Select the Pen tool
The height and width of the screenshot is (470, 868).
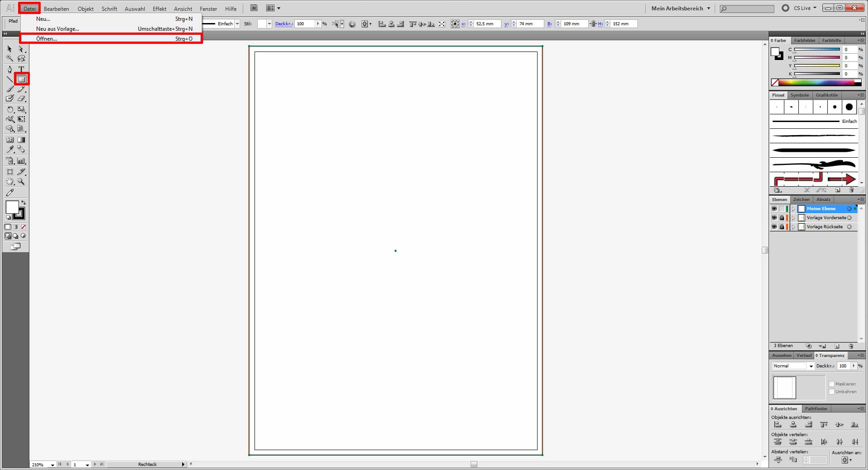coord(10,69)
